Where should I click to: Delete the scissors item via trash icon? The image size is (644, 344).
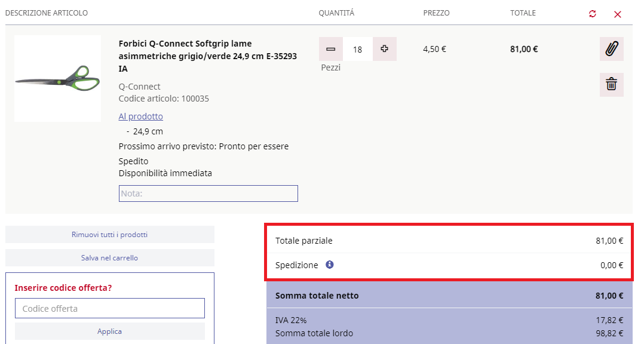point(612,85)
